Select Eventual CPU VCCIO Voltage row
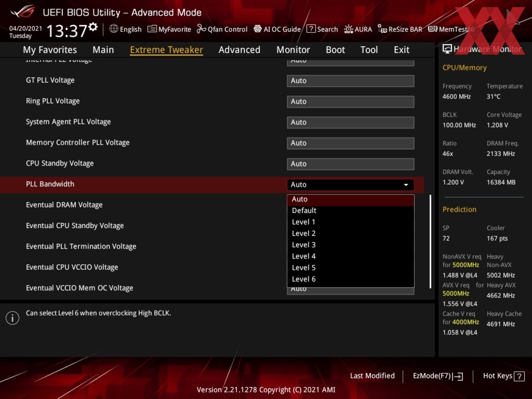Screen dimensions: 532x399 (x=72, y=267)
